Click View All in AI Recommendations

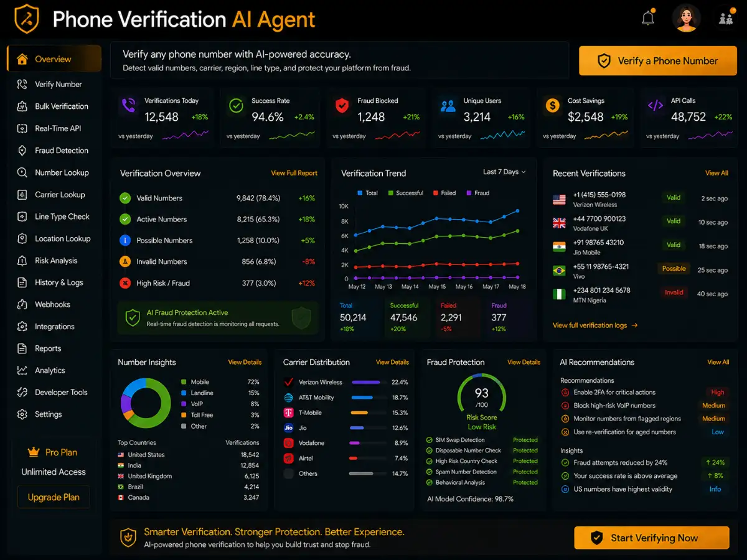tap(718, 362)
